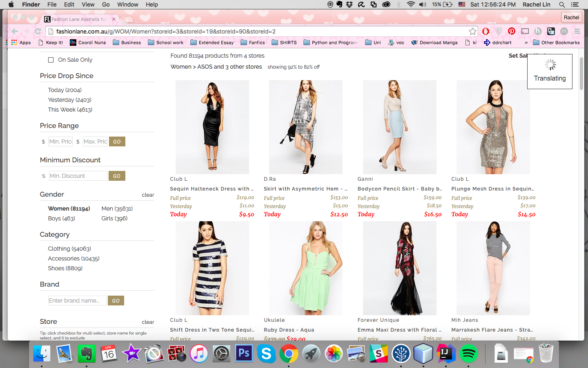The width and height of the screenshot is (588, 368).
Task: Open System Preferences from the Dock
Action: pos(221,353)
